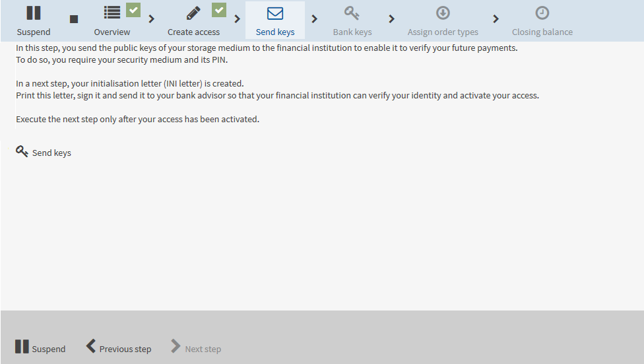Screen dimensions: 644x364
Task: Click the green checkmark next to Overview
Action: (133, 10)
